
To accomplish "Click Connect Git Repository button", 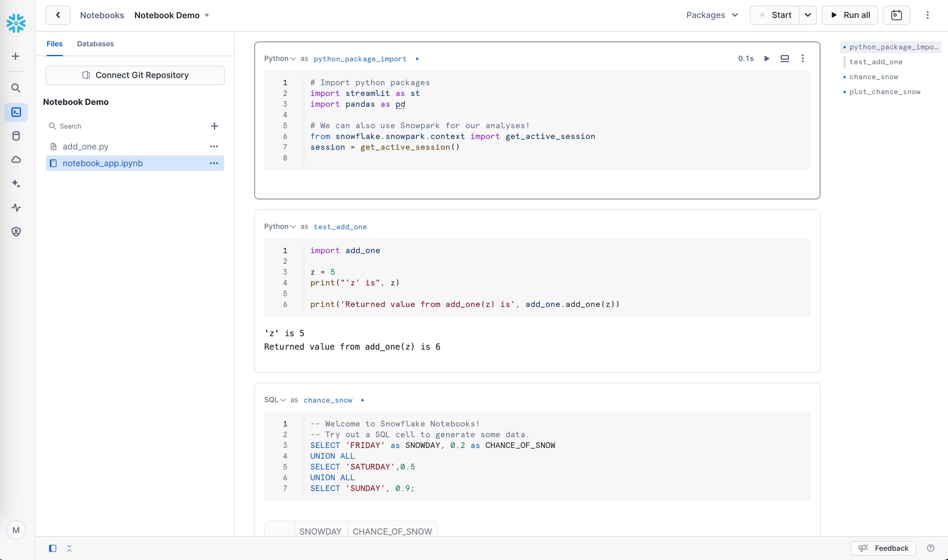I will click(135, 75).
